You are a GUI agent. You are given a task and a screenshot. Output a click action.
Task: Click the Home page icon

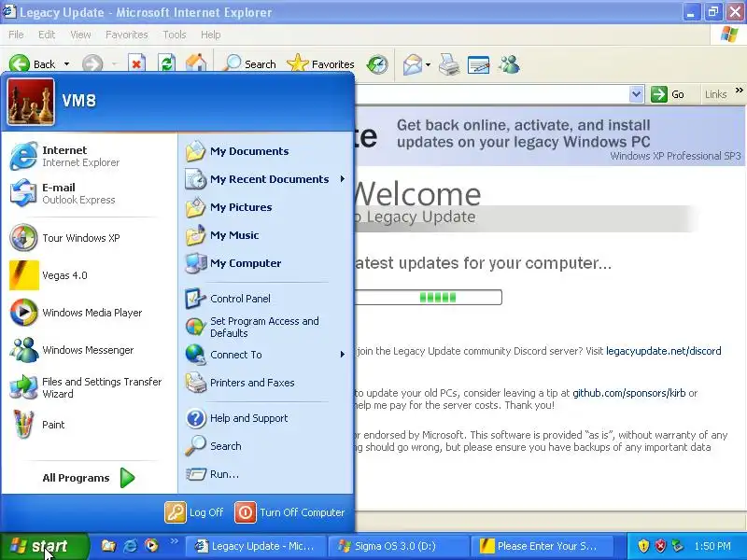coord(196,63)
